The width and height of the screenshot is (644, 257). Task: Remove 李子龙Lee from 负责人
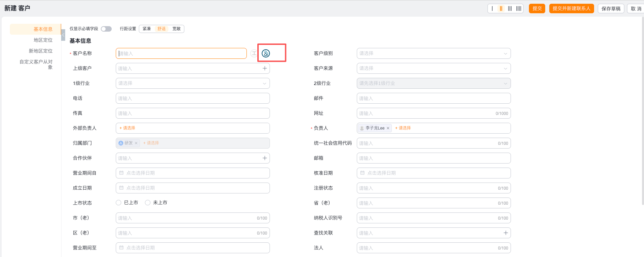pos(388,128)
